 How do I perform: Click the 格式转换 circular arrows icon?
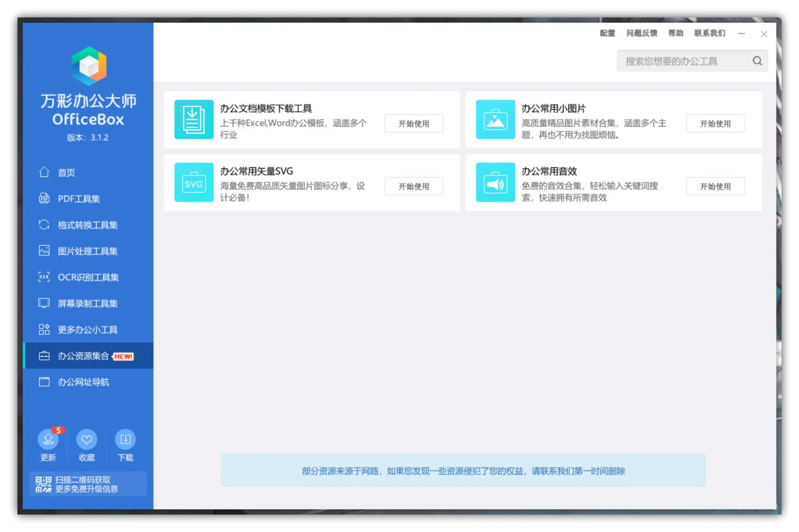pos(44,225)
